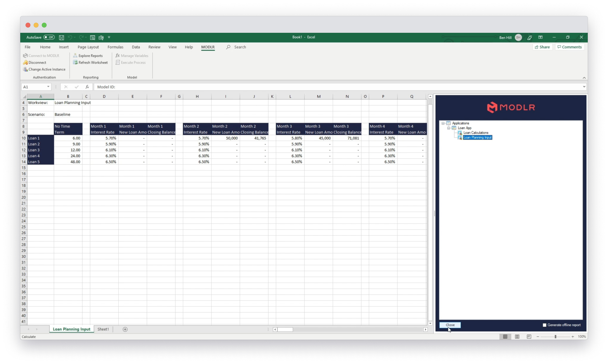Viewport: 608px width, 364px height.
Task: Click the zoom slider handle in status bar
Action: pyautogui.click(x=556, y=336)
